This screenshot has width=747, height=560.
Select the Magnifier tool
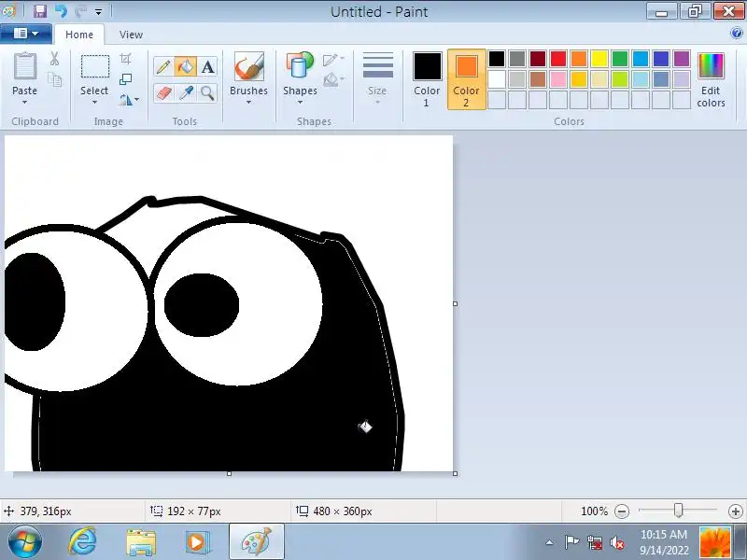(207, 92)
